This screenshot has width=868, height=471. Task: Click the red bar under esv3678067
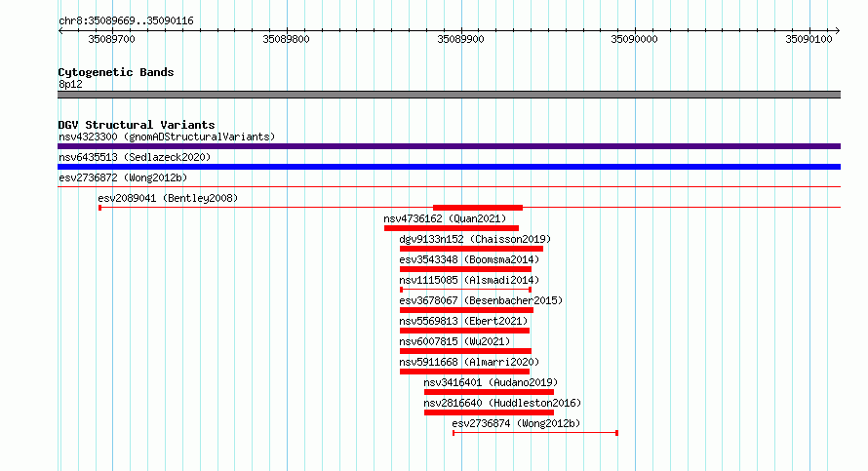[x=466, y=310]
